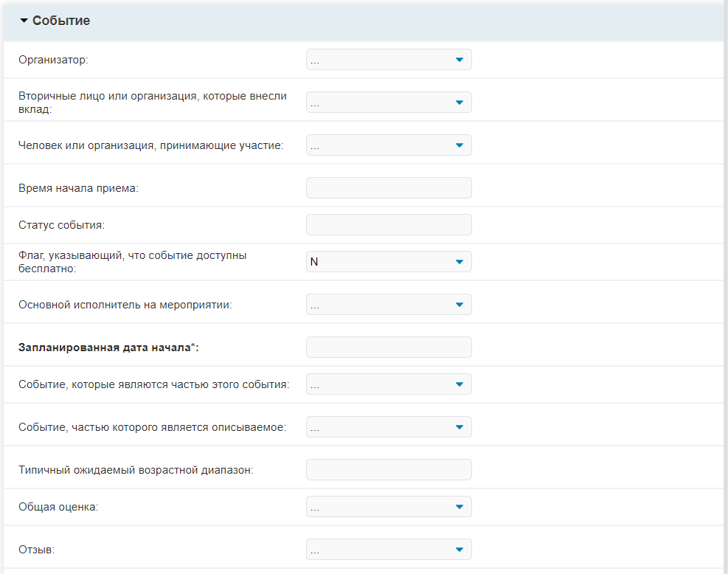This screenshot has height=574, width=728.
Task: Open the Человек или организация, принимающие участие dropdown
Action: tap(389, 145)
